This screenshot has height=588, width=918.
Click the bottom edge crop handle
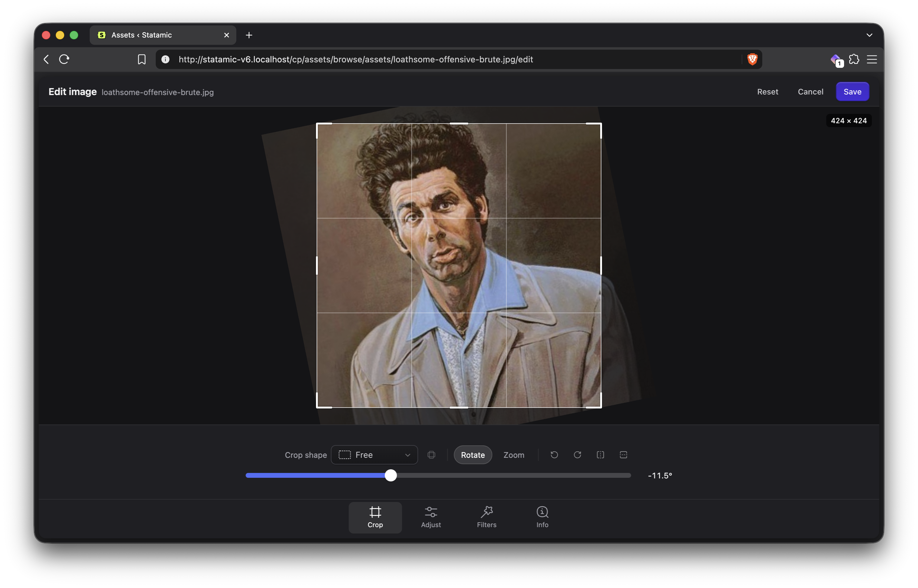(459, 408)
